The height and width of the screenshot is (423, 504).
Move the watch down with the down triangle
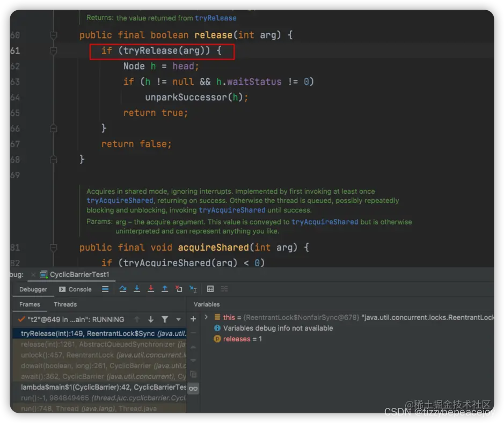tap(193, 360)
